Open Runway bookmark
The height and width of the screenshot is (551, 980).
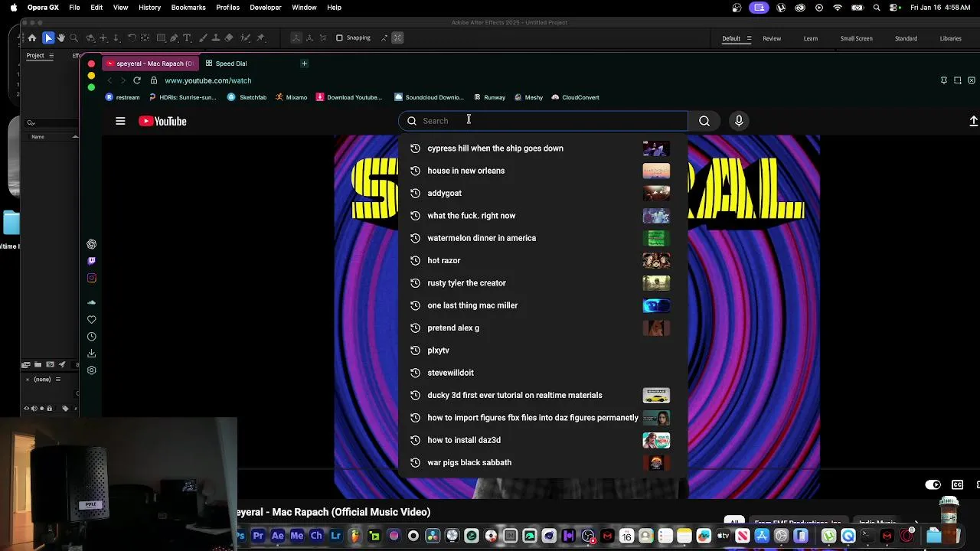click(x=489, y=97)
